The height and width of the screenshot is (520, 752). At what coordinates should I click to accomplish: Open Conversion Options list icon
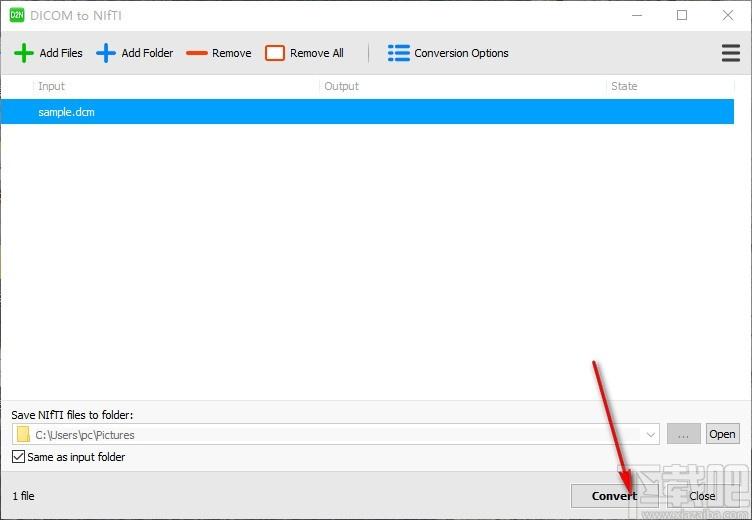click(399, 53)
